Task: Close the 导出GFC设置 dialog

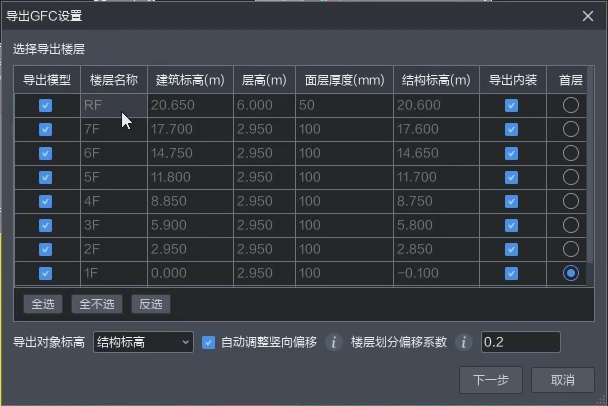Action: tap(588, 16)
